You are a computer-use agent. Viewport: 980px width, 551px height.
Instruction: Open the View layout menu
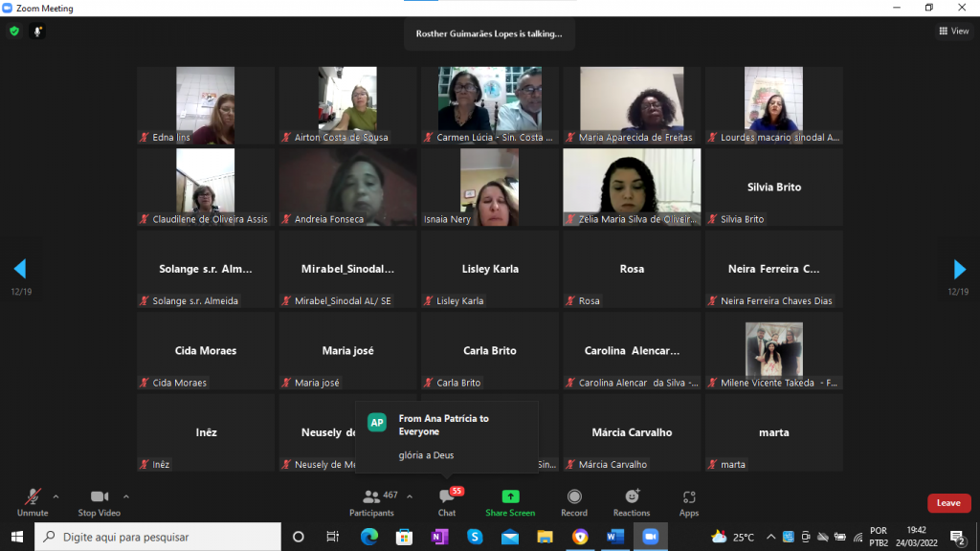[x=953, y=31]
